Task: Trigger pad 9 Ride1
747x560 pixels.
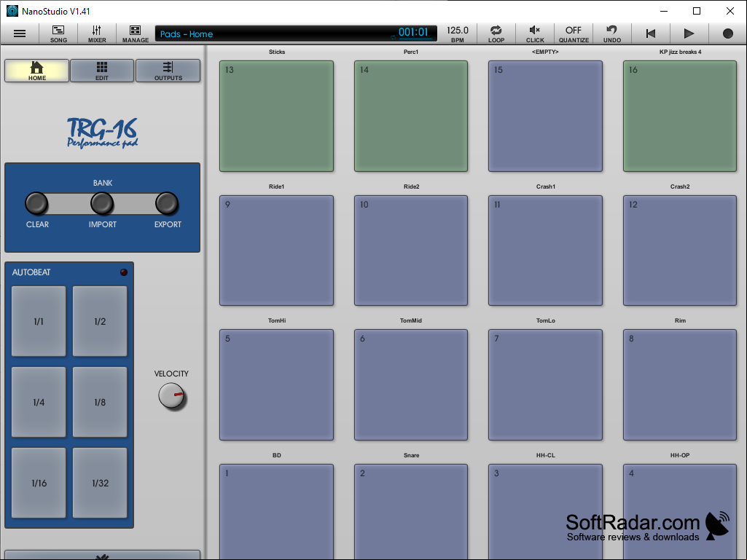Action: (276, 251)
